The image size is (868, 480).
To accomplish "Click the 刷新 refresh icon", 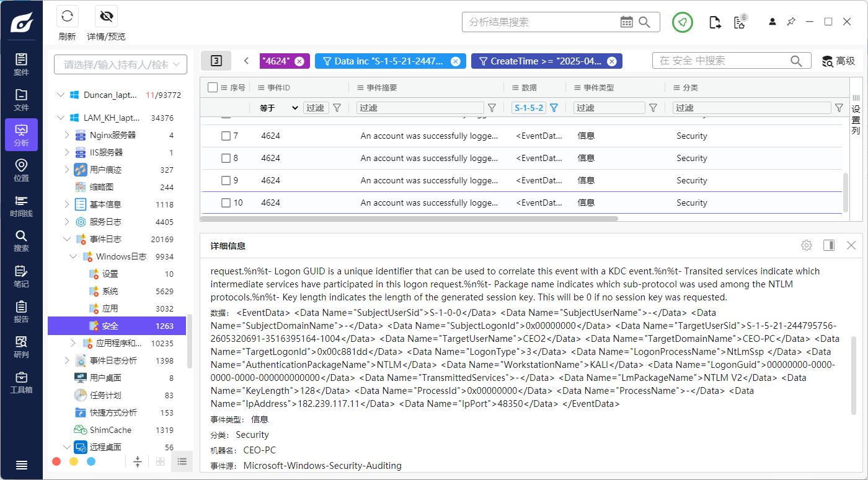I will (67, 16).
